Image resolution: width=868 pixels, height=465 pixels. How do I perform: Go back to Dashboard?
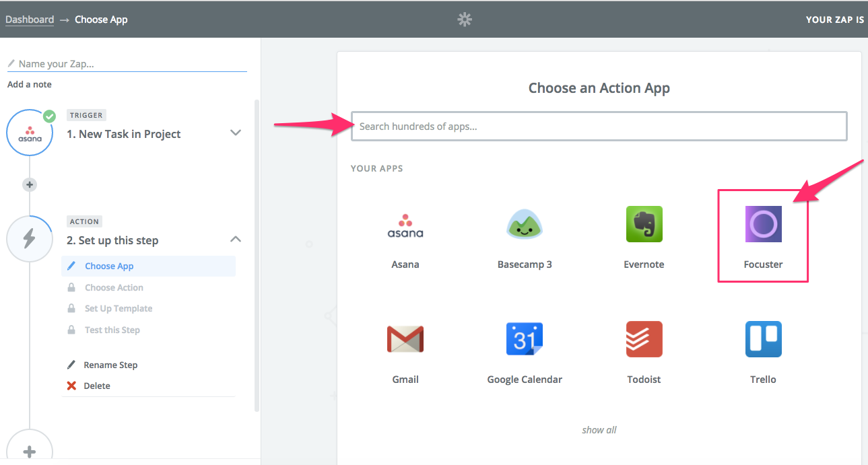[x=30, y=20]
